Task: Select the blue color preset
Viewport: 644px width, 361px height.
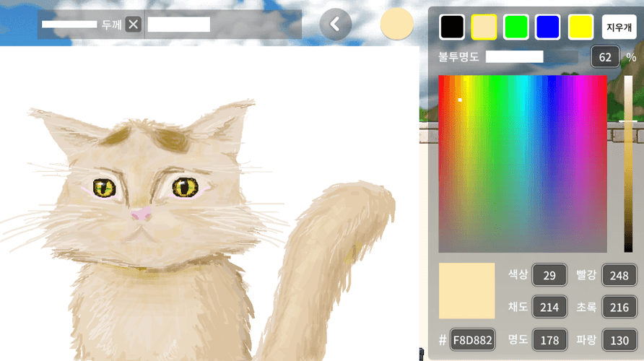Action: [x=547, y=27]
